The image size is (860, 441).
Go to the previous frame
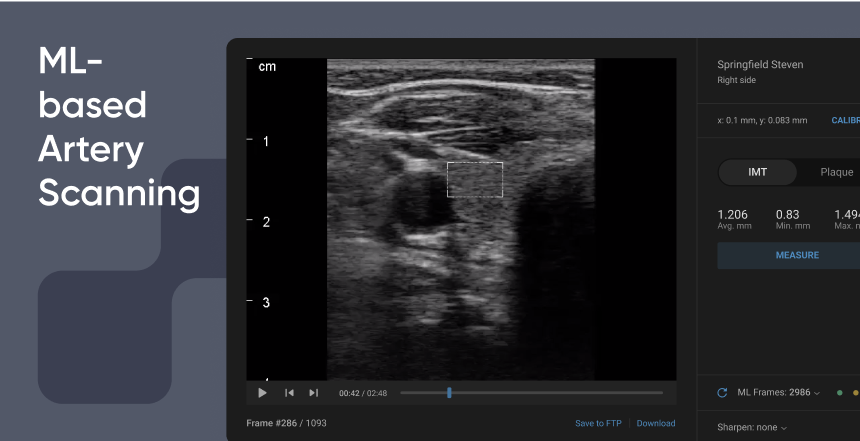coord(289,393)
